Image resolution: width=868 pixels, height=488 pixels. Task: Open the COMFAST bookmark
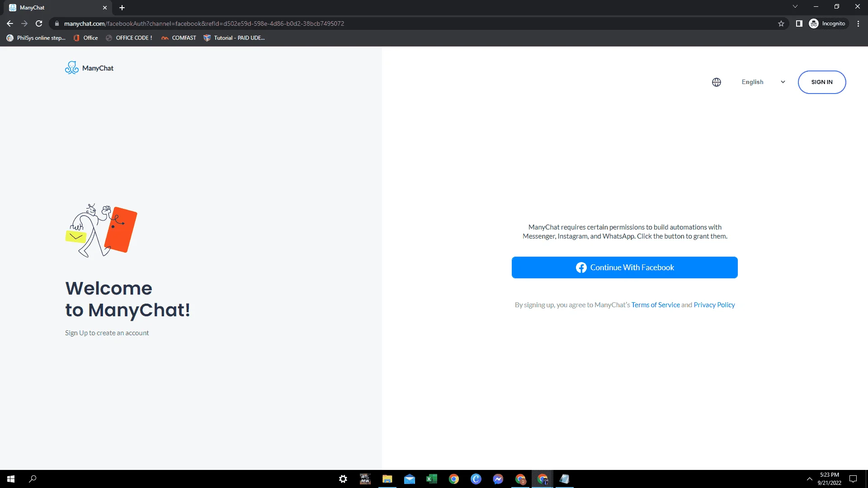pos(179,38)
